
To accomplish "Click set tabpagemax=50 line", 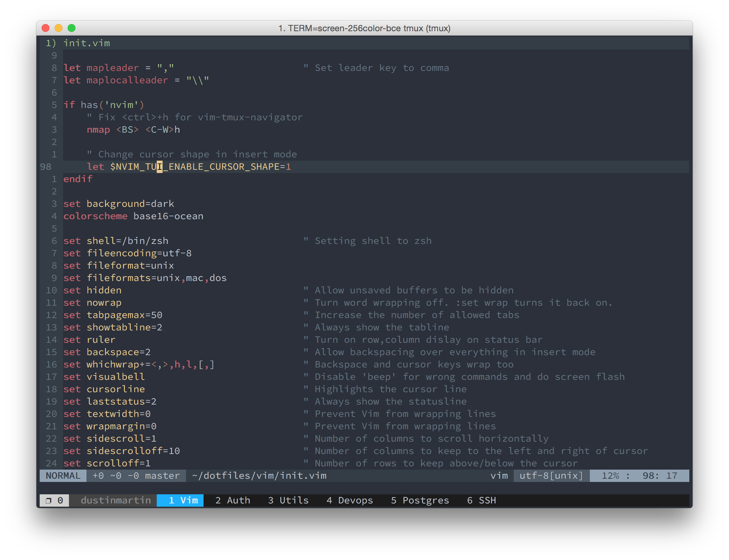I will click(113, 315).
